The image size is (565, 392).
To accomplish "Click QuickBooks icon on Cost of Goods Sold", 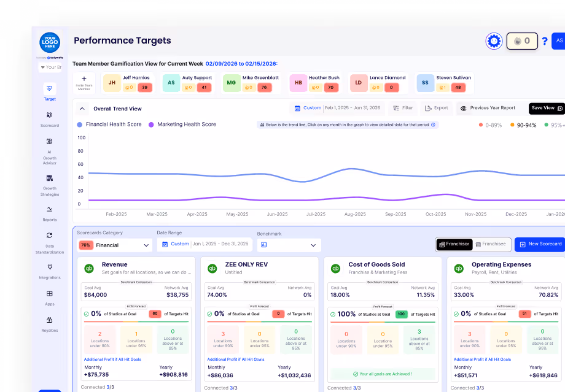I will (335, 268).
